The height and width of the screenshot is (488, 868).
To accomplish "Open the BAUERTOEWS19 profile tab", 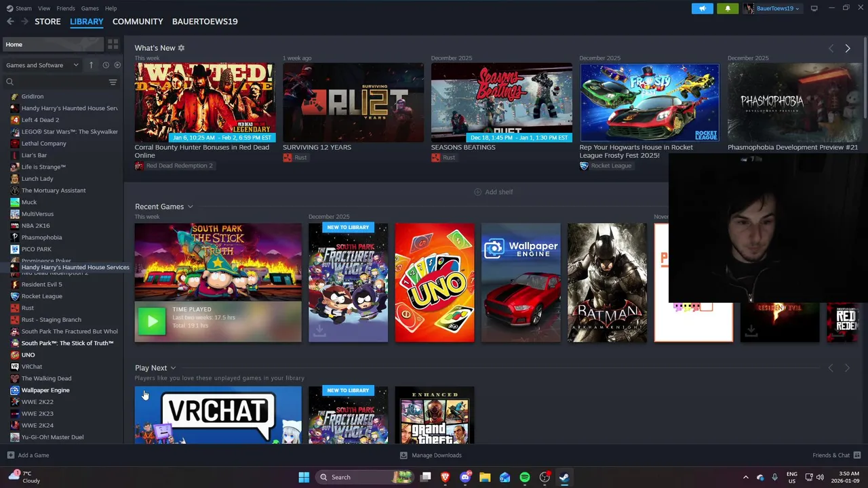I will tap(205, 22).
